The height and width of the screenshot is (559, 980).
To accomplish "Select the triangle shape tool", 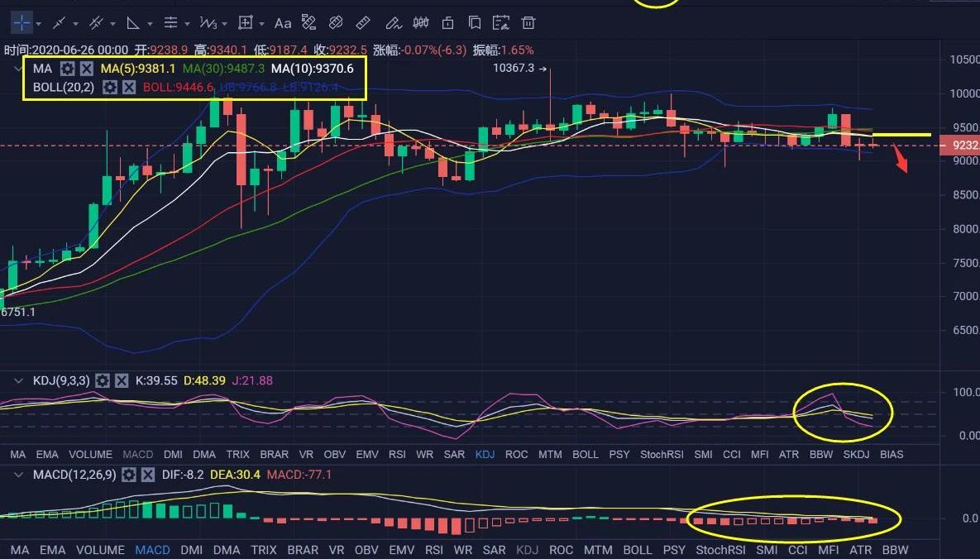I will [133, 23].
